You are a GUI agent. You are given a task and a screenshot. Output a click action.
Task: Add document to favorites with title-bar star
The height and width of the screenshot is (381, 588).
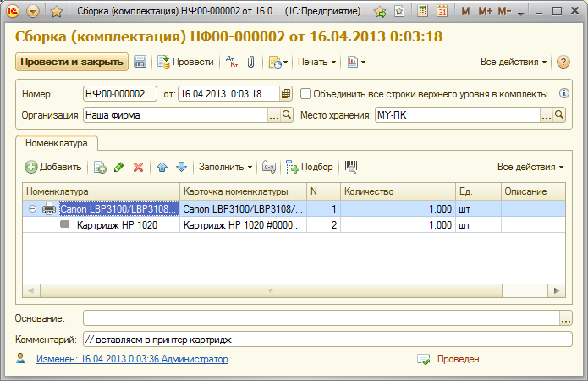click(x=56, y=12)
